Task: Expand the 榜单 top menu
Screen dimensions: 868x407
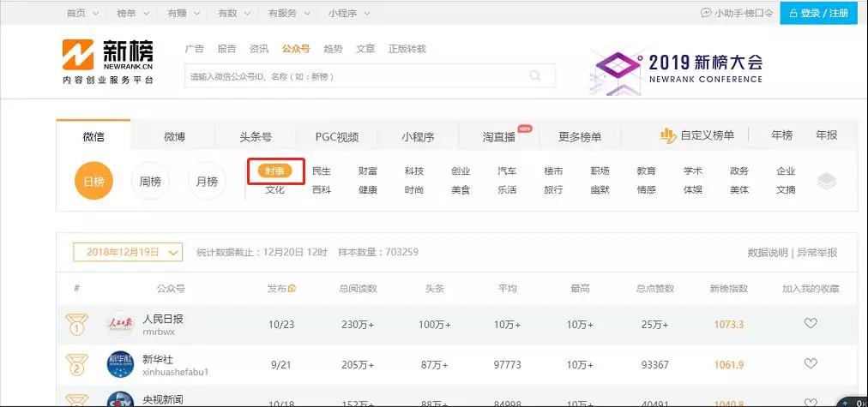Action: point(133,13)
